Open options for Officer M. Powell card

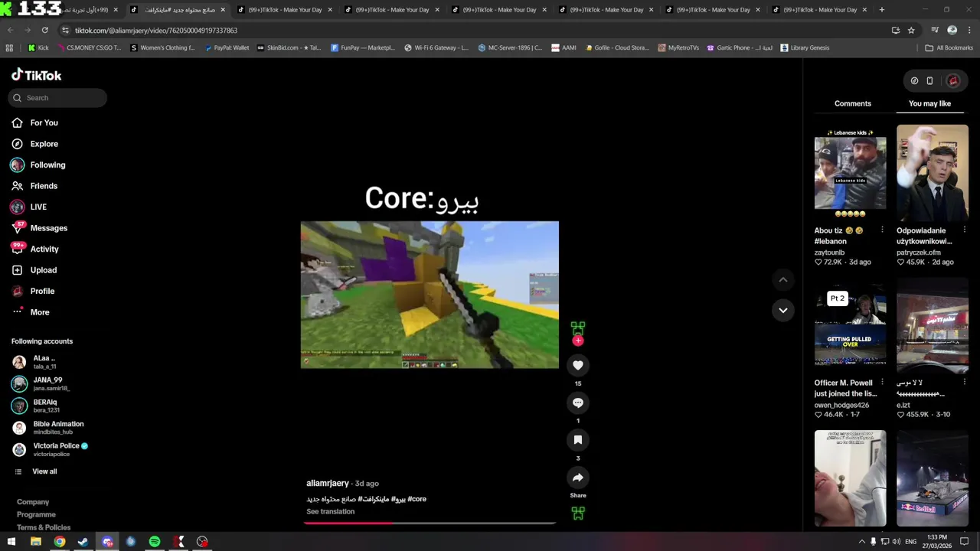coord(882,383)
